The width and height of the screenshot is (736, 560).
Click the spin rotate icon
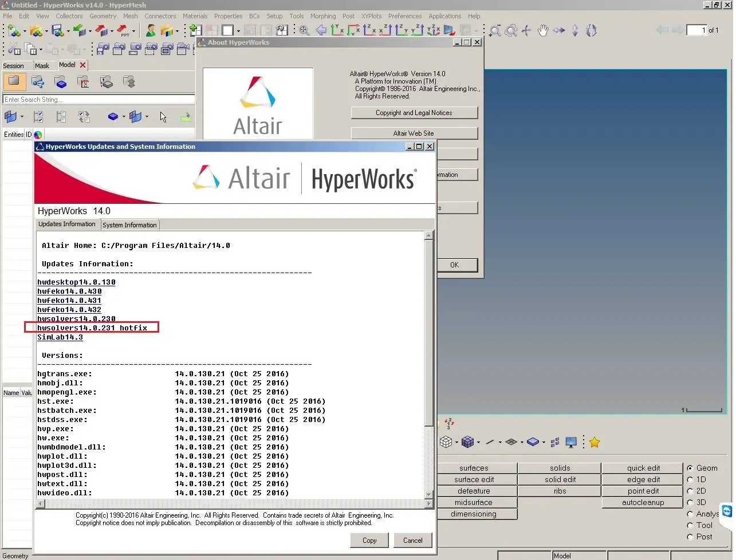pyautogui.click(x=591, y=30)
